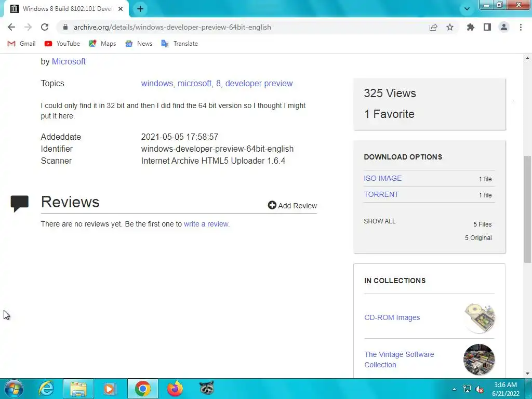Open the Microsoft author link
The width and height of the screenshot is (532, 399).
tap(69, 61)
